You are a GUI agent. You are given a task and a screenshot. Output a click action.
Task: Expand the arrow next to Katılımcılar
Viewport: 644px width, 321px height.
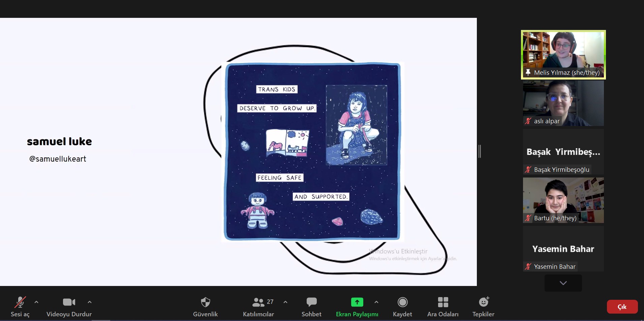[285, 302]
